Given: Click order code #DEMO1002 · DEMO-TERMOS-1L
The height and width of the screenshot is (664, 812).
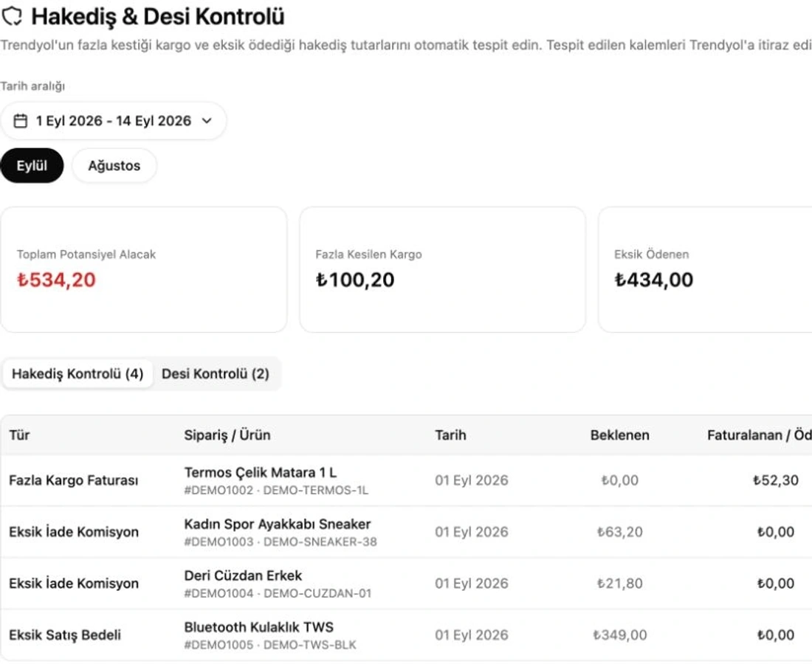Looking at the screenshot, I should click(x=276, y=490).
